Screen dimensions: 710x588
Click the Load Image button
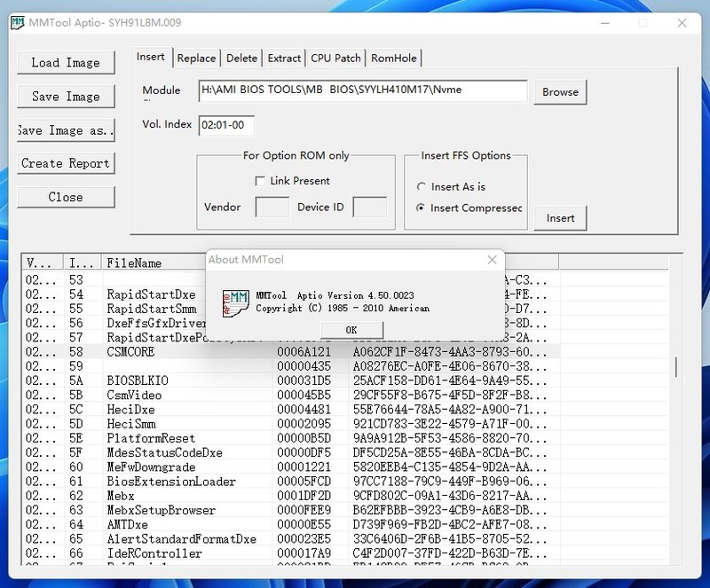tap(66, 62)
